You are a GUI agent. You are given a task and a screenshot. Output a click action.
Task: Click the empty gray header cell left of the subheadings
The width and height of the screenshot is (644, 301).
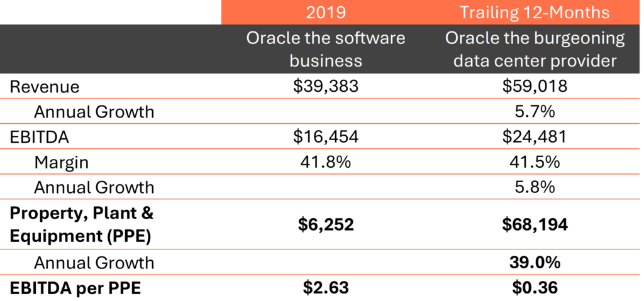[x=110, y=49]
